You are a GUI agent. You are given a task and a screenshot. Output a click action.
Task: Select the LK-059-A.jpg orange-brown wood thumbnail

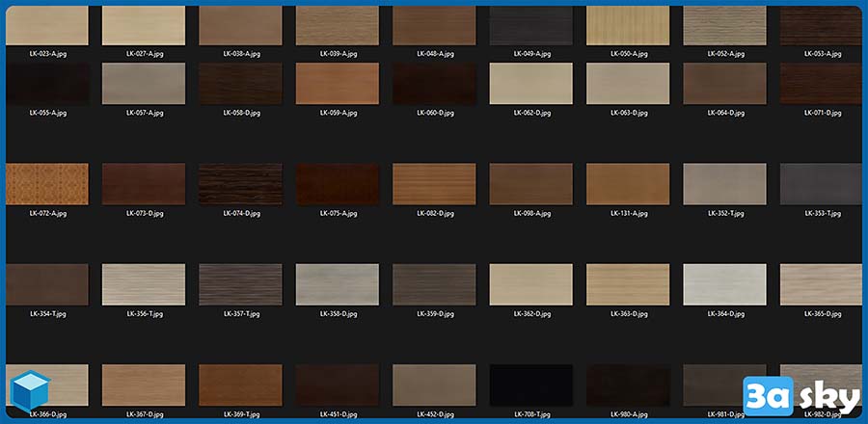338,84
